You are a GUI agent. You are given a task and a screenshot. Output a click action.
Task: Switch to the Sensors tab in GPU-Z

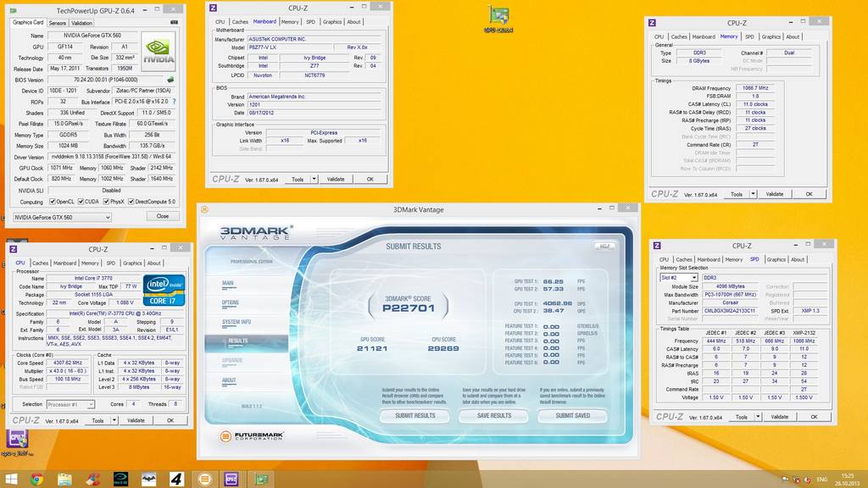pyautogui.click(x=57, y=23)
